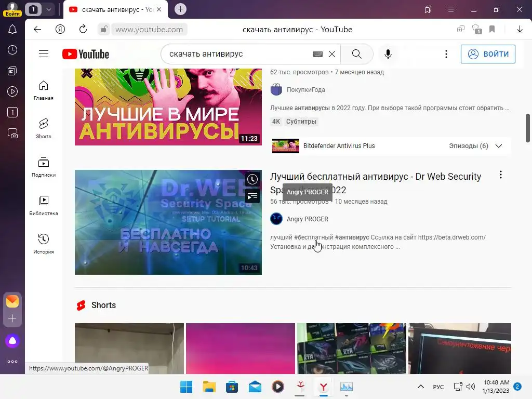Reload the page
Viewport: 532px width, 399px height.
pyautogui.click(x=83, y=29)
